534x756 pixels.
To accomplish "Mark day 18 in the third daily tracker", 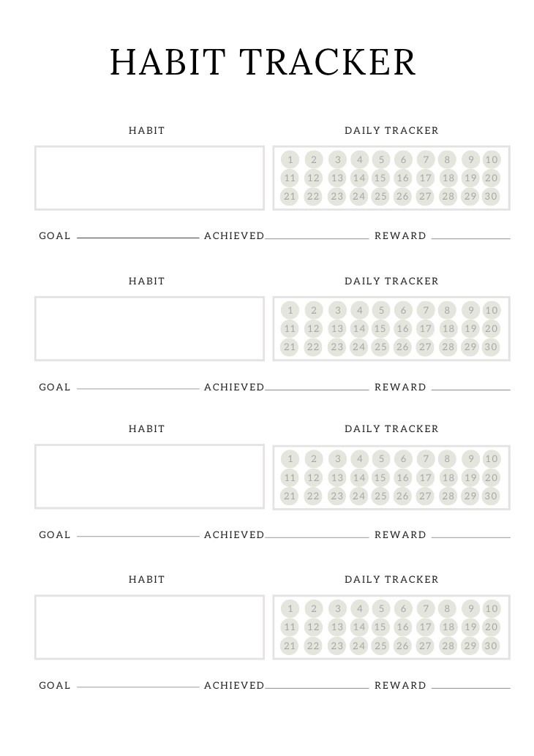I will click(x=448, y=478).
